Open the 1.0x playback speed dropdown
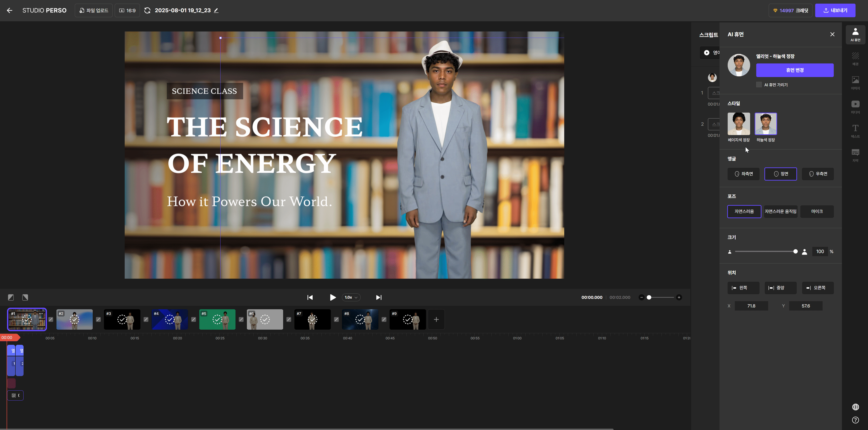868x430 pixels. click(351, 297)
